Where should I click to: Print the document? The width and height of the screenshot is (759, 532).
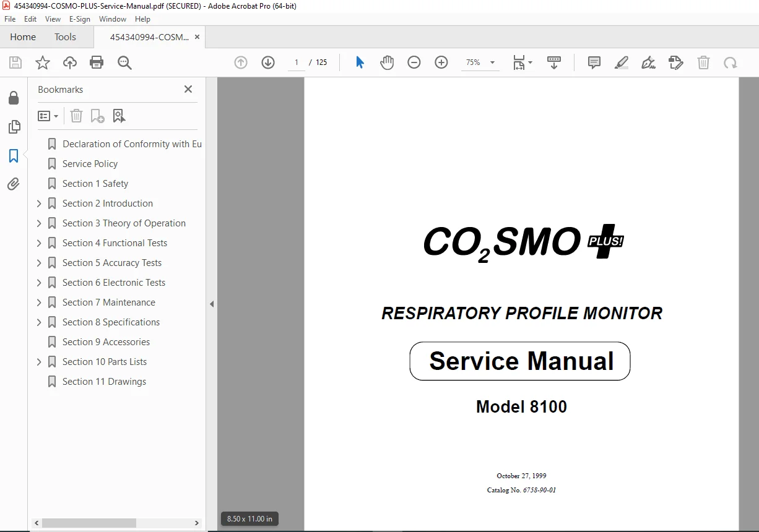coord(97,62)
